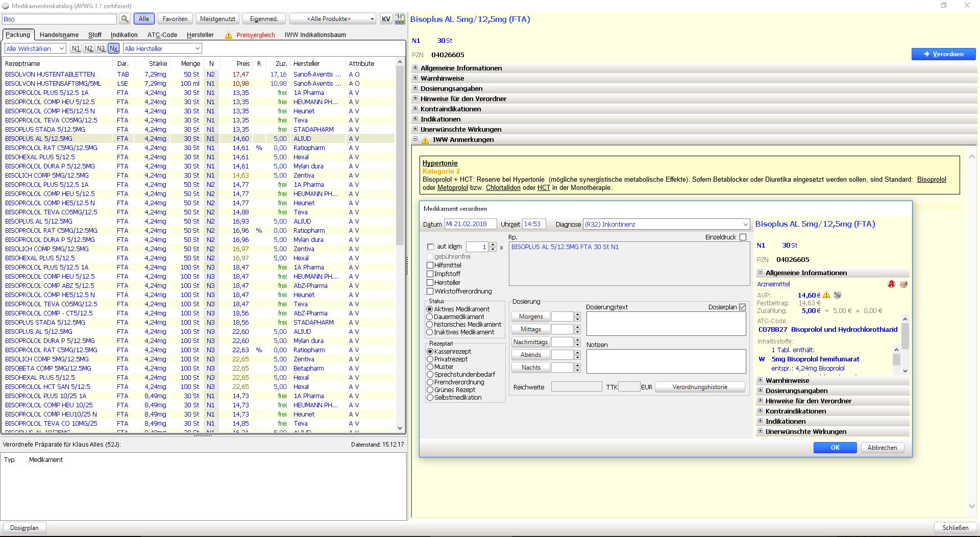Click the KV toolbar button

(386, 19)
